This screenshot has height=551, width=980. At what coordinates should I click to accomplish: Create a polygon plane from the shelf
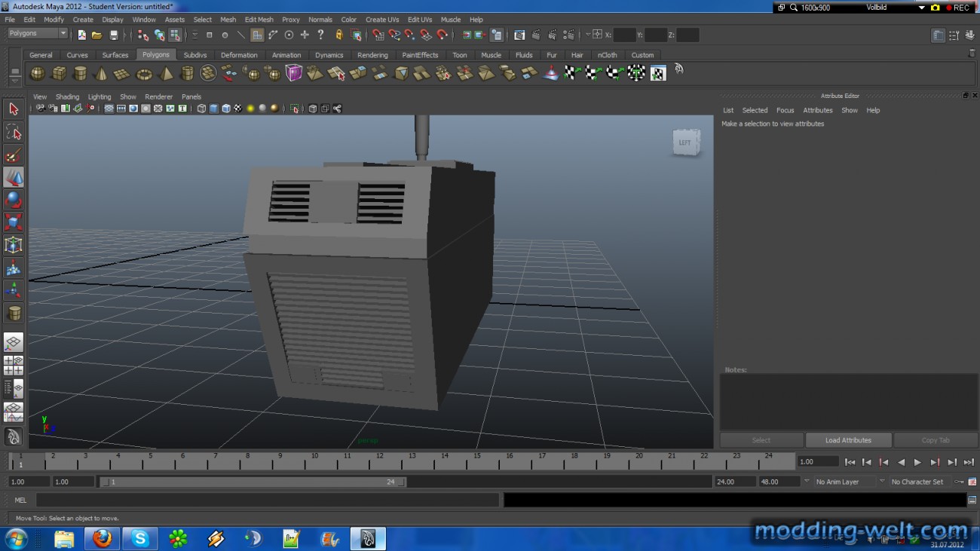pos(122,73)
